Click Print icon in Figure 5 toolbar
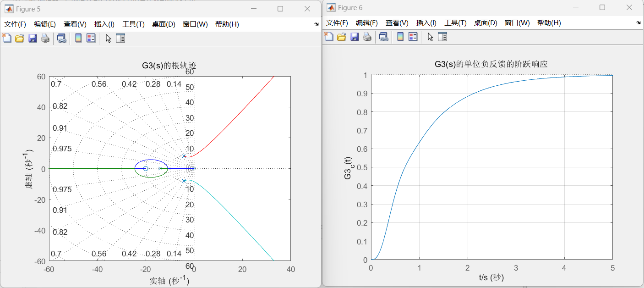Screen dimensions: 644x288 pyautogui.click(x=45, y=39)
